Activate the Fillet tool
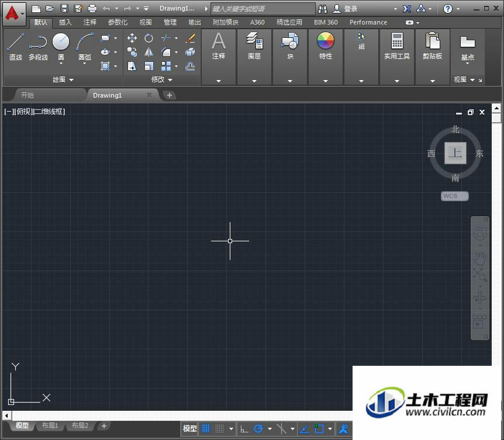 pos(166,52)
